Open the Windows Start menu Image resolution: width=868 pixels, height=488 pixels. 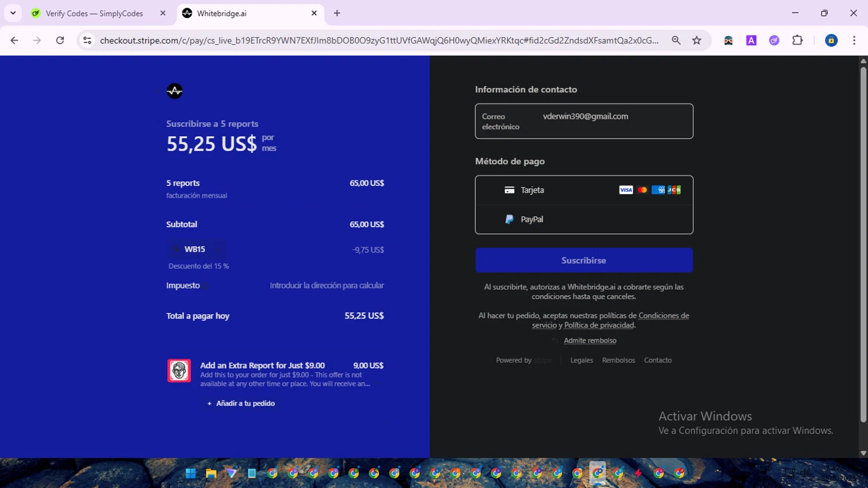(x=190, y=474)
